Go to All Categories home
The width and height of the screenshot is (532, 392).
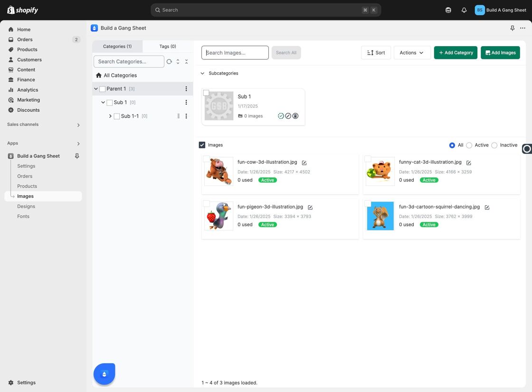click(116, 76)
